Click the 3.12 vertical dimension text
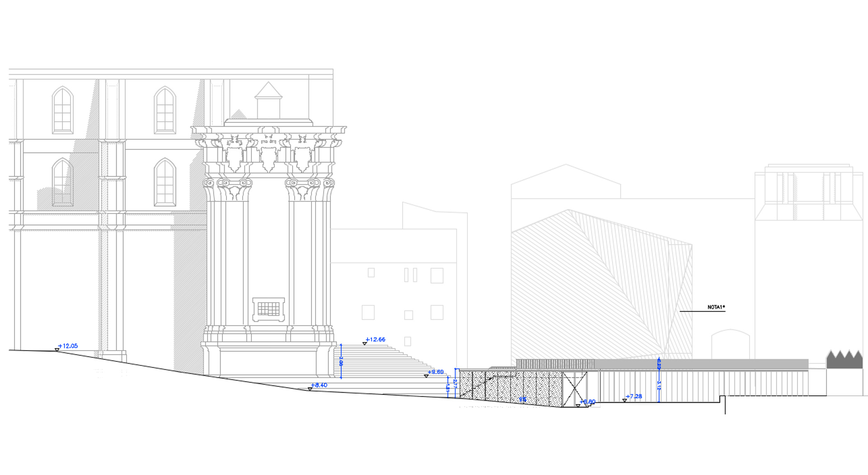 [659, 385]
